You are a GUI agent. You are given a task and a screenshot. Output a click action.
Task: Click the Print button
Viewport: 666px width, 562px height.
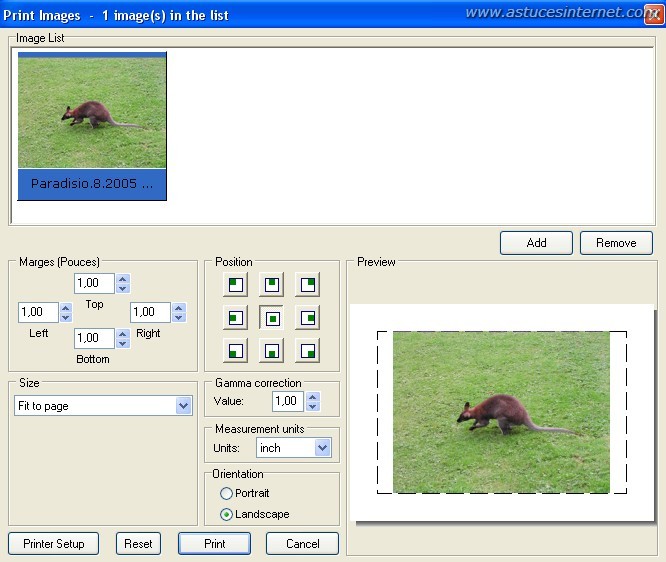coord(214,544)
